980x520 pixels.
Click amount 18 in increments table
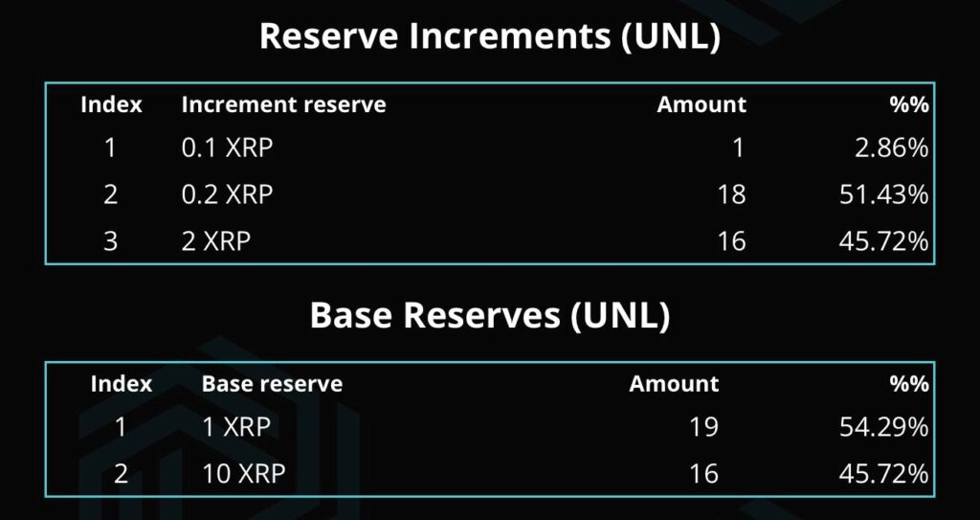(732, 195)
